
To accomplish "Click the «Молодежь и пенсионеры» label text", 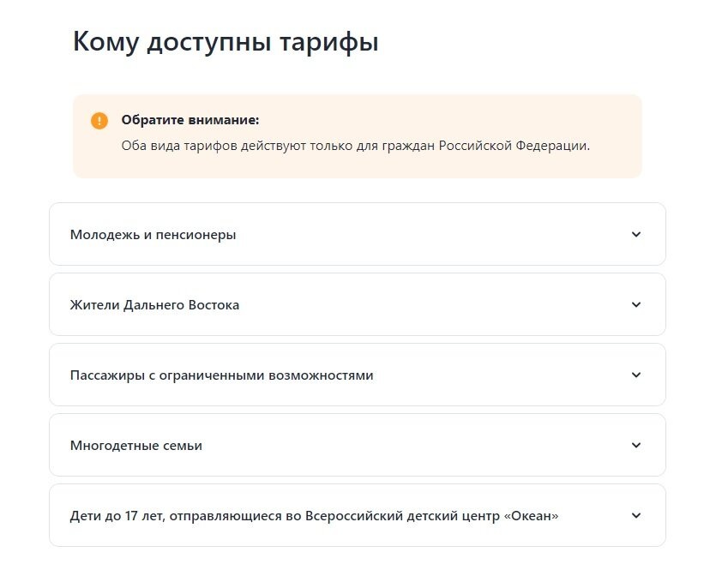I will 152,233.
